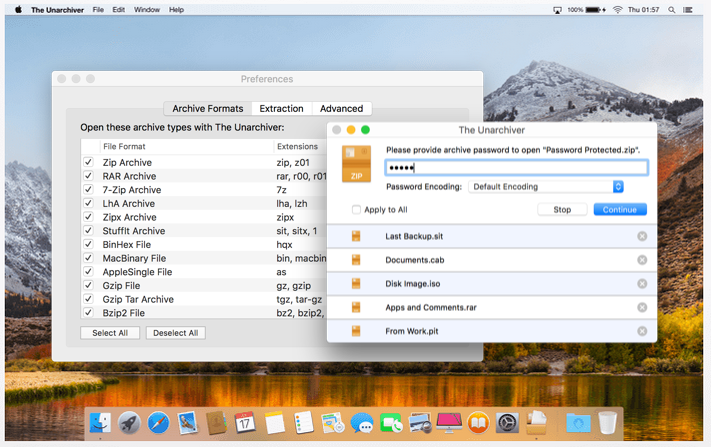Image resolution: width=711 pixels, height=447 pixels.
Task: Switch to the Extraction tab
Action: (x=282, y=108)
